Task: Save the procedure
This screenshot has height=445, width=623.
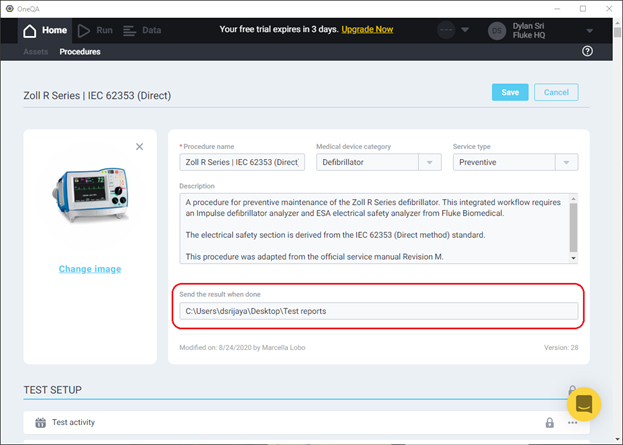Action: (x=509, y=92)
